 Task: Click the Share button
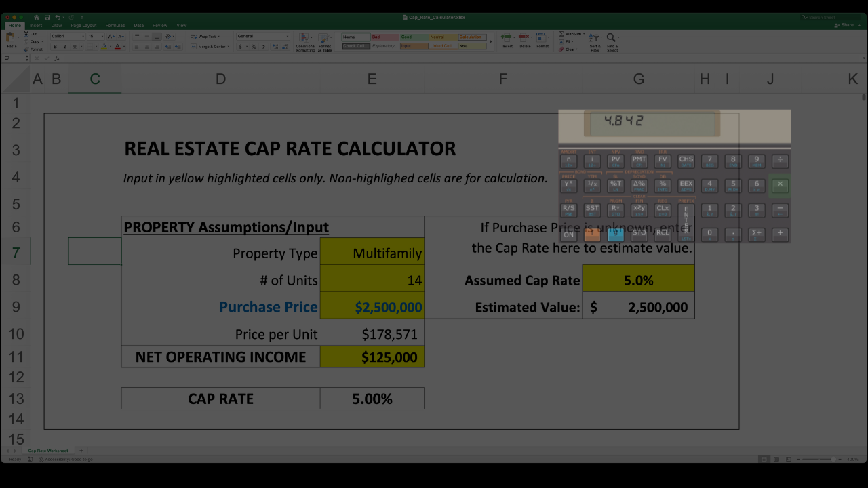[x=845, y=26]
